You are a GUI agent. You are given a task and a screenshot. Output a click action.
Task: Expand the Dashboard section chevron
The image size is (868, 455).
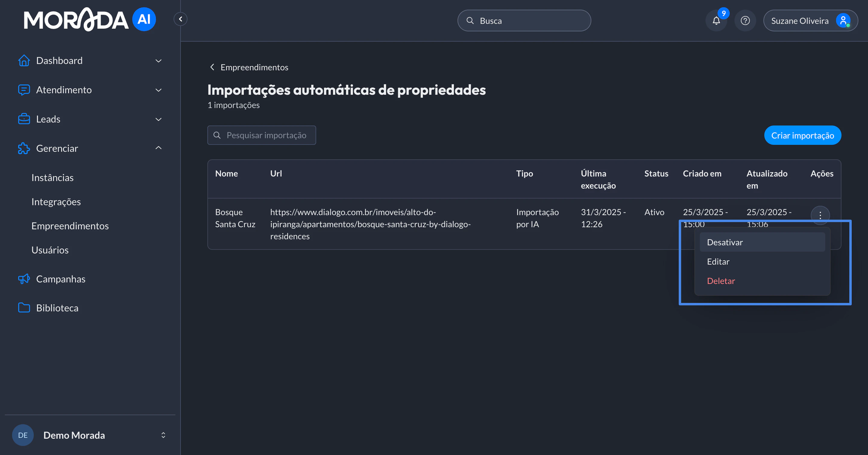(x=158, y=61)
